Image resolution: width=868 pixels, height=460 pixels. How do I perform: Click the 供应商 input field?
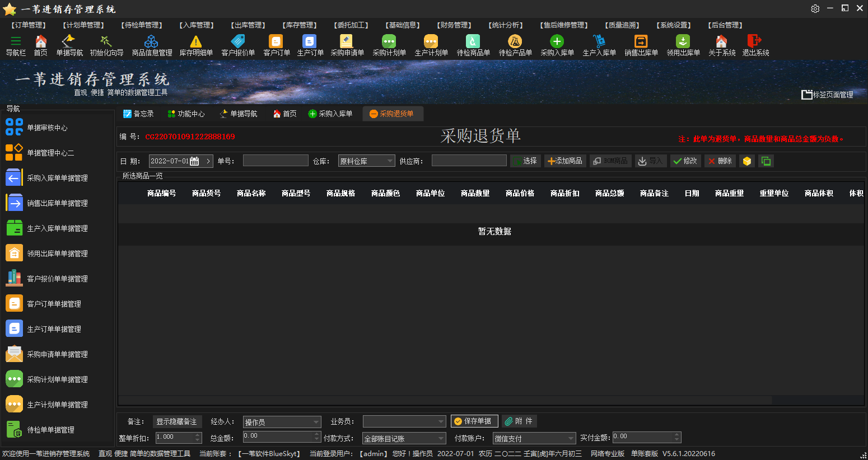tap(469, 161)
